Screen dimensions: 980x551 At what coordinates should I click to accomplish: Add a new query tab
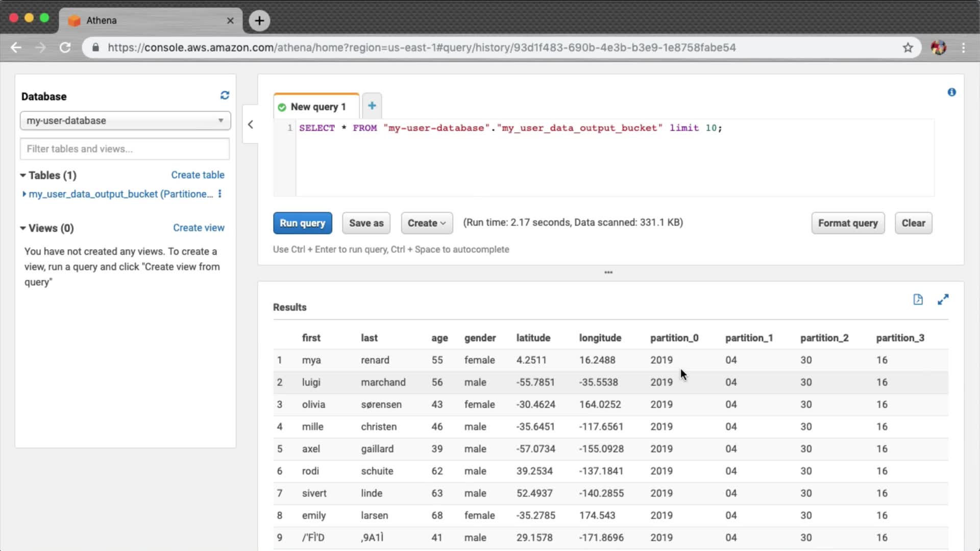(372, 106)
